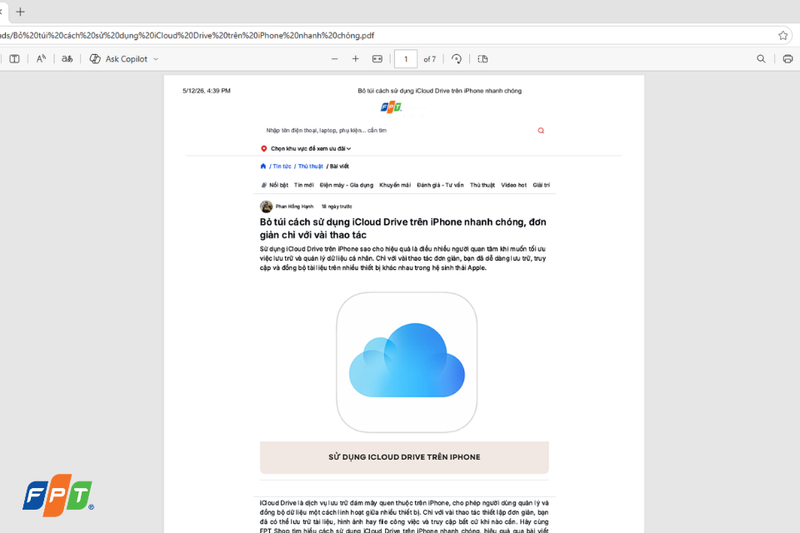
Task: Select the 'Giải trí' navigation item
Action: pos(541,185)
